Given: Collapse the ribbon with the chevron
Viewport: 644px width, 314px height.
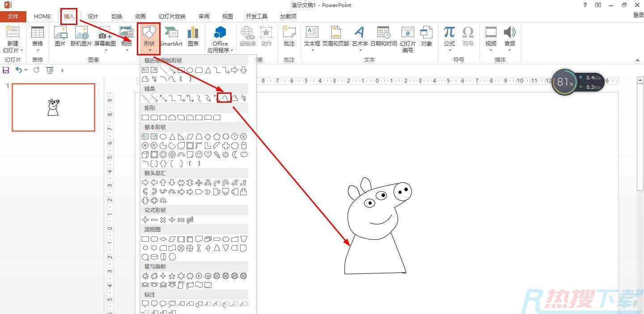Looking at the screenshot, I should point(637,60).
